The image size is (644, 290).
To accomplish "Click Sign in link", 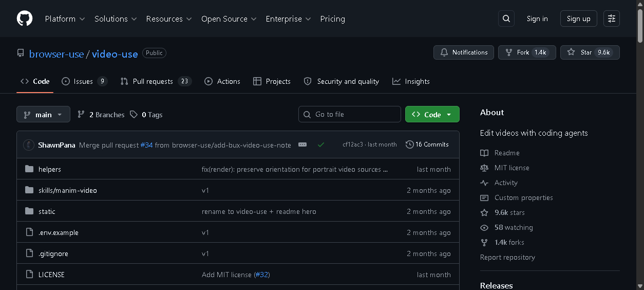I will pos(537,19).
